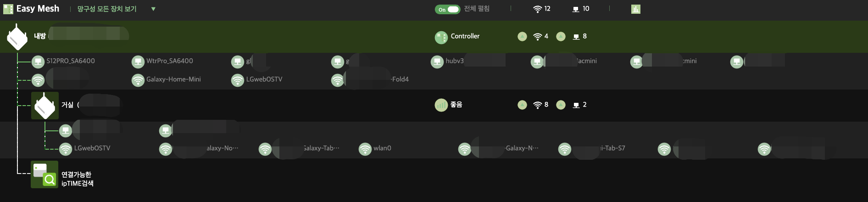Collapse wireless clients on the 거실 row
The width and height of the screenshot is (868, 202).
(x=522, y=105)
